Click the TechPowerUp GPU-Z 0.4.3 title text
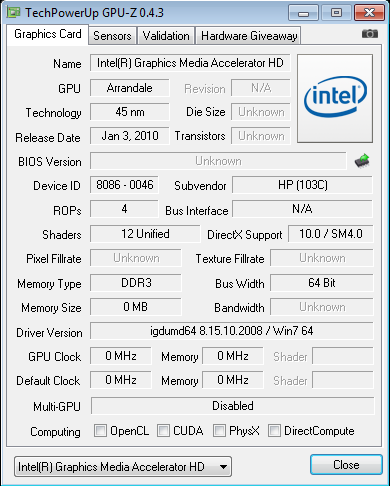 [x=94, y=13]
